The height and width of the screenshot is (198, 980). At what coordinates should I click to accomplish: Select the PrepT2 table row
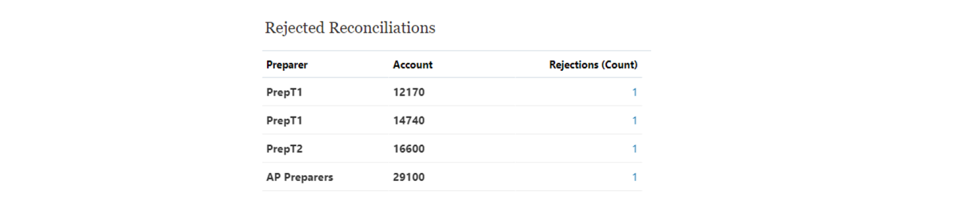[452, 149]
